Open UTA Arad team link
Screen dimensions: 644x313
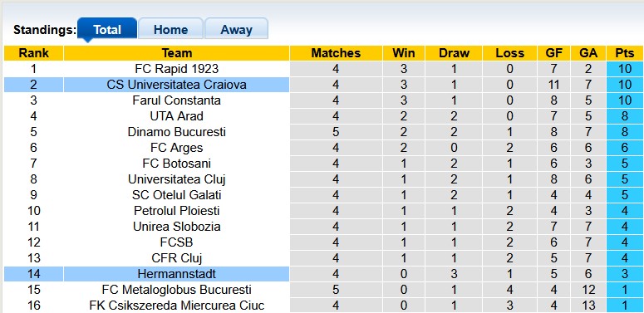click(177, 116)
